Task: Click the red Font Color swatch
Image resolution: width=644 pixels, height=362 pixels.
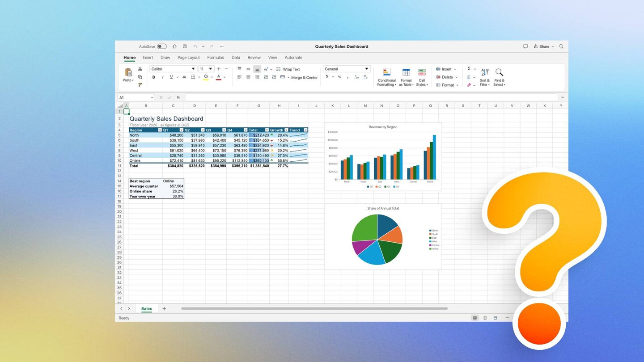Action: [x=219, y=77]
